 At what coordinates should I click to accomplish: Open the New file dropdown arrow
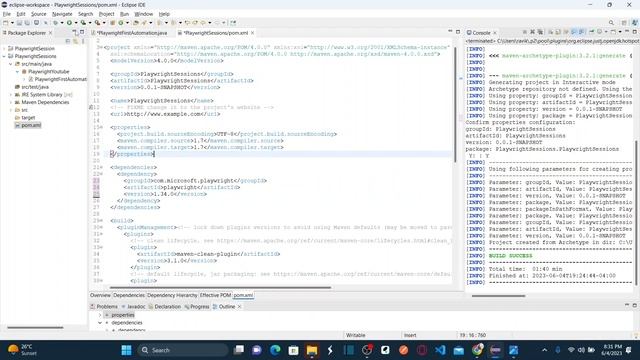tap(12, 23)
